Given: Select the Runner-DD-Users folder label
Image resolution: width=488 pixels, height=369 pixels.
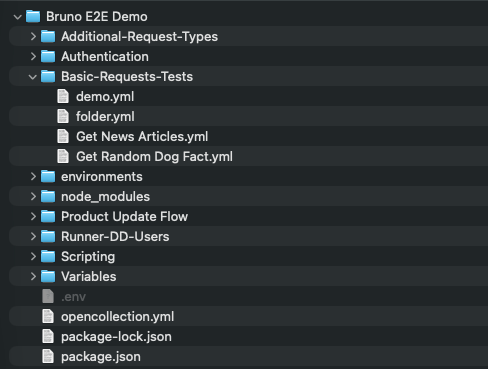Looking at the screenshot, I should (x=115, y=237).
